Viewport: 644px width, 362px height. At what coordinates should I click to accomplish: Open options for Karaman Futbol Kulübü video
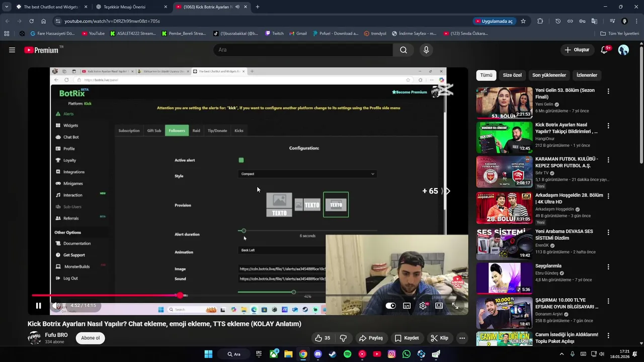pos(608,160)
